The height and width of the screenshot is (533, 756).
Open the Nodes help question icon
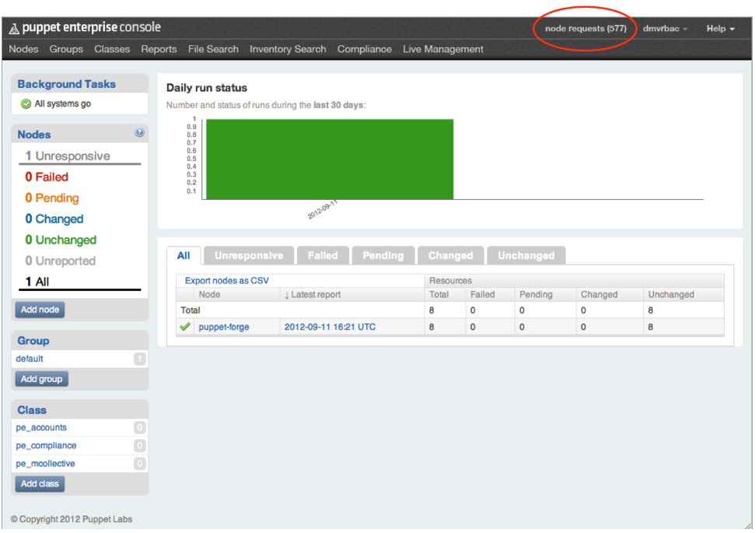pyautogui.click(x=139, y=132)
